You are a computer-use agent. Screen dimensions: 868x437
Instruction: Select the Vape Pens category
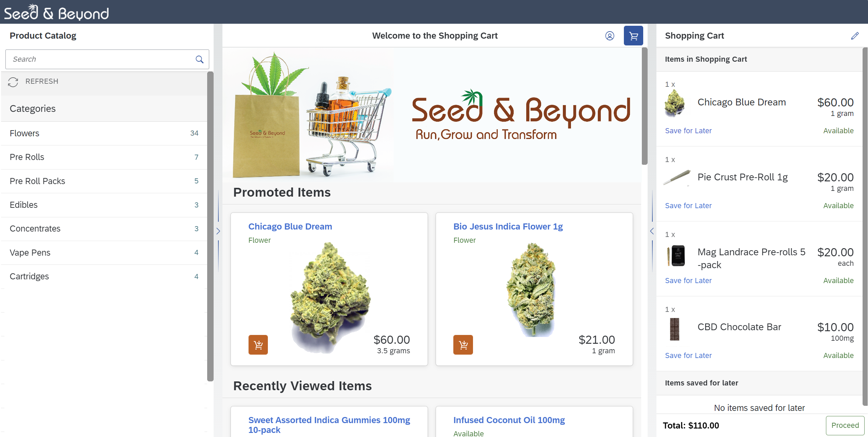pos(30,252)
